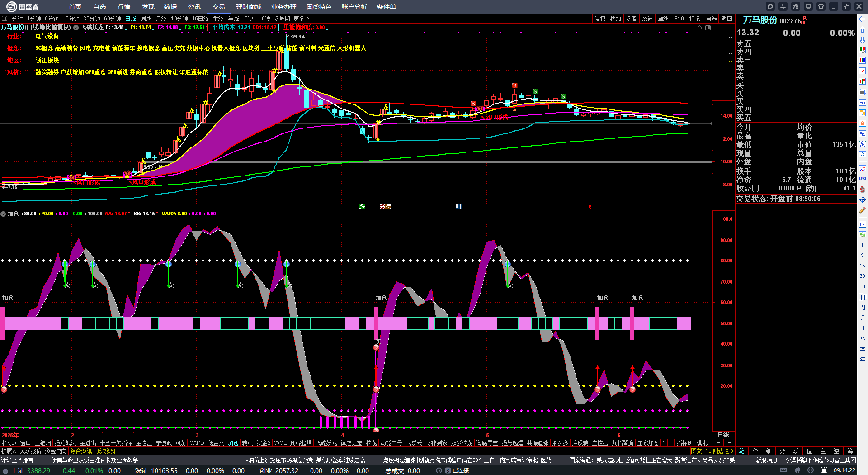Toggle the 标记 mark button
Viewport: 868px width, 475px height.
coord(694,19)
